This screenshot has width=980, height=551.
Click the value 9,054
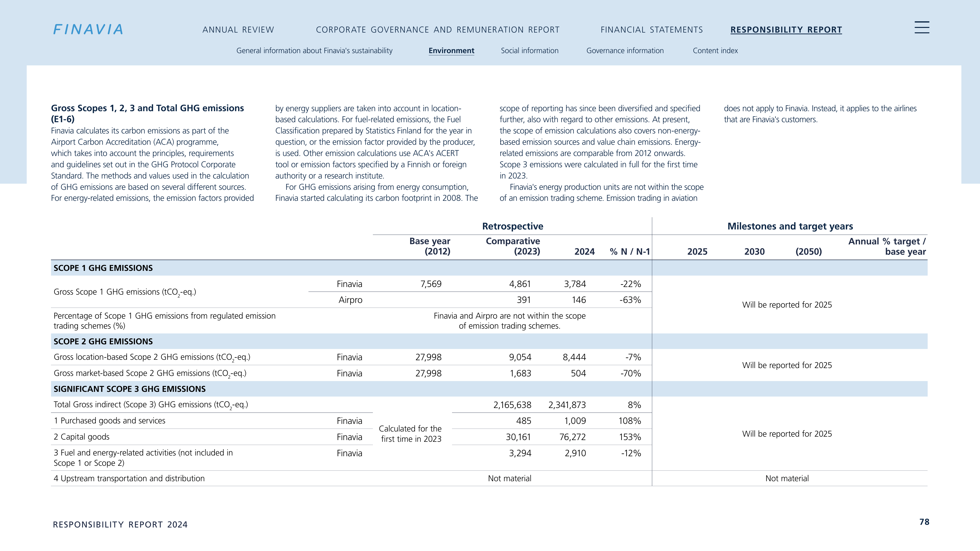tap(520, 357)
